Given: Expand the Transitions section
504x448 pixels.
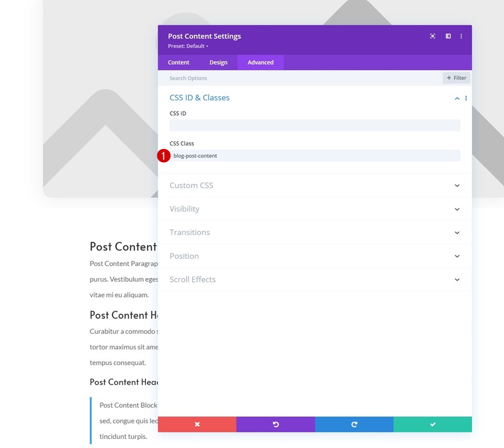Looking at the screenshot, I should pyautogui.click(x=314, y=232).
